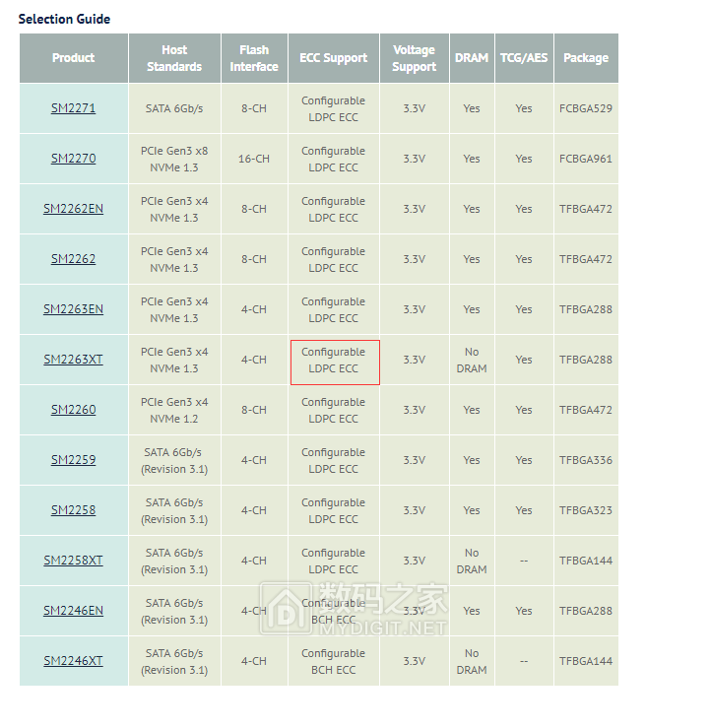The height and width of the screenshot is (728, 710).
Task: Open the SM2258 product link
Action: coord(73,510)
